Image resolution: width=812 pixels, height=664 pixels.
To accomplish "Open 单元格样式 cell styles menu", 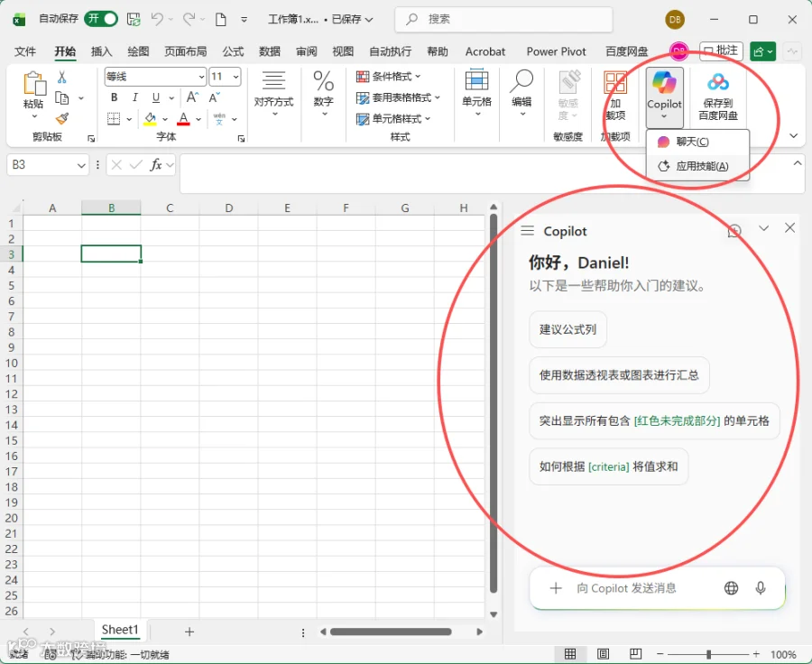I will 393,119.
